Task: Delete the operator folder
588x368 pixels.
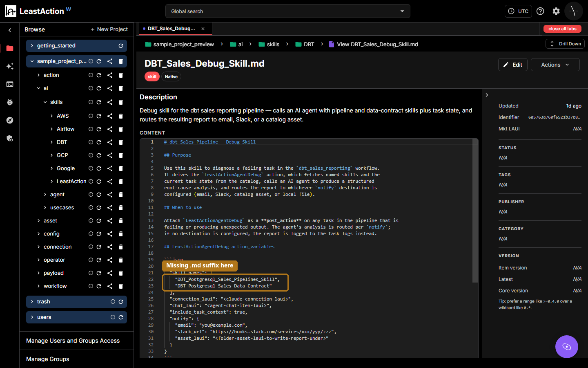Action: pos(121,260)
